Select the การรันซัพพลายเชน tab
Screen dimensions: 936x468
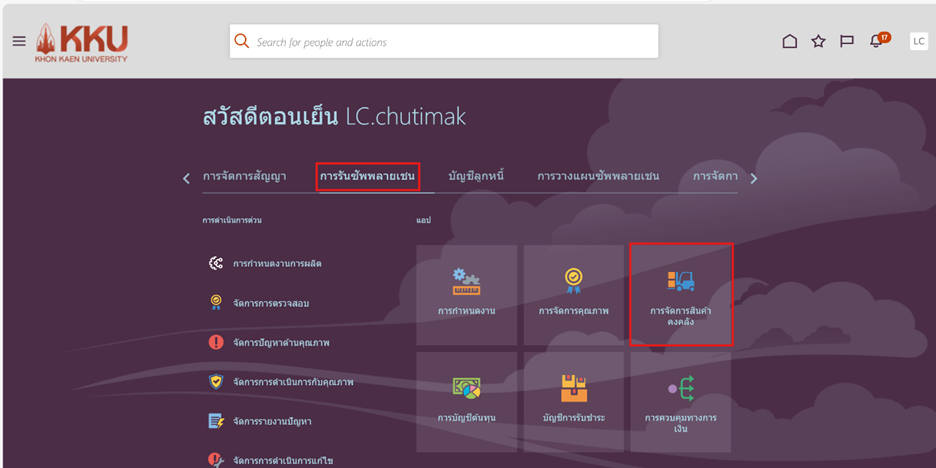(367, 177)
